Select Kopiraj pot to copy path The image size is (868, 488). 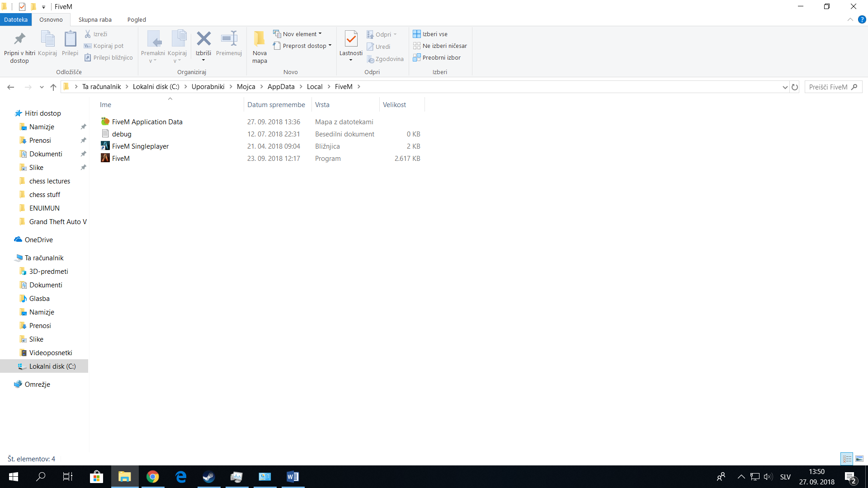tap(104, 46)
